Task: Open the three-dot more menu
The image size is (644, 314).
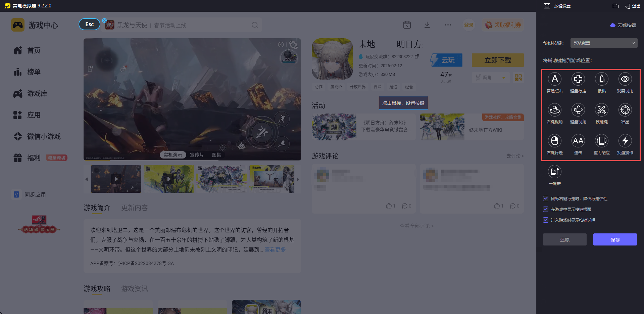Action: (x=448, y=25)
